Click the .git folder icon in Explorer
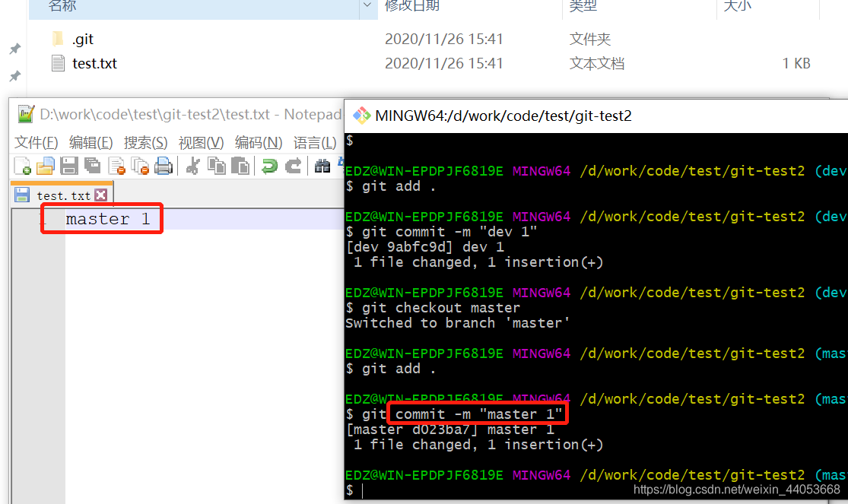Image resolution: width=848 pixels, height=504 pixels. 58,39
